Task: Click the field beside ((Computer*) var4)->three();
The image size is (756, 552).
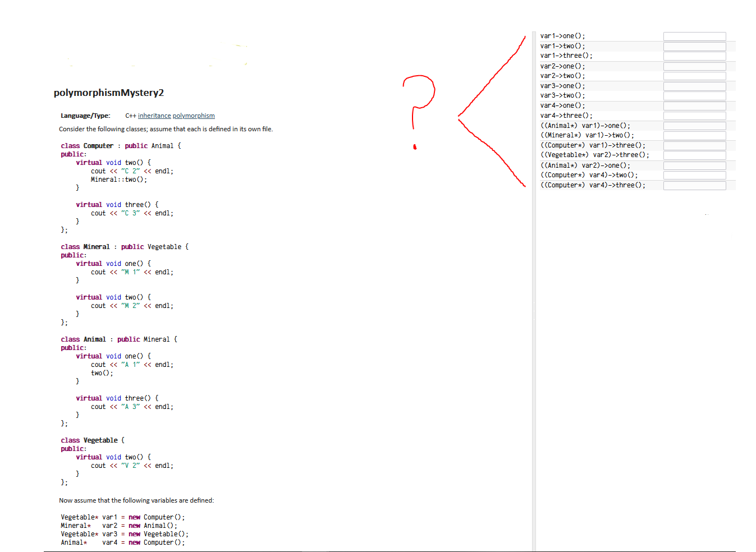Action: (694, 185)
